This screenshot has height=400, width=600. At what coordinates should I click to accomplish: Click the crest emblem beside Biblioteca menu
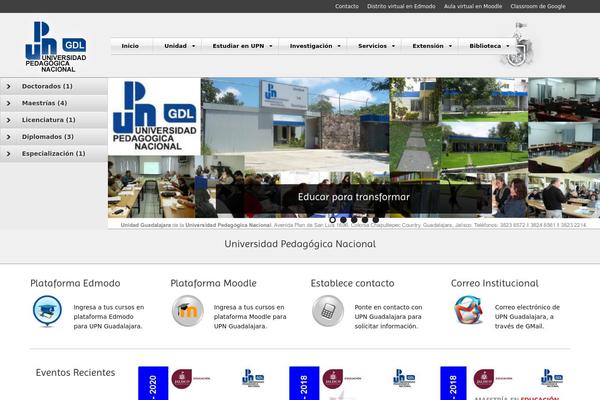pyautogui.click(x=519, y=45)
